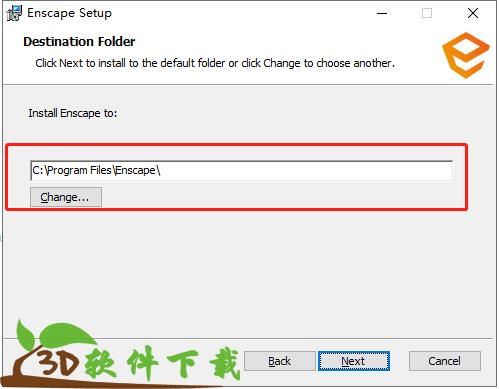The width and height of the screenshot is (499, 389).
Task: Click the orange Enscape logo
Action: coord(466,55)
